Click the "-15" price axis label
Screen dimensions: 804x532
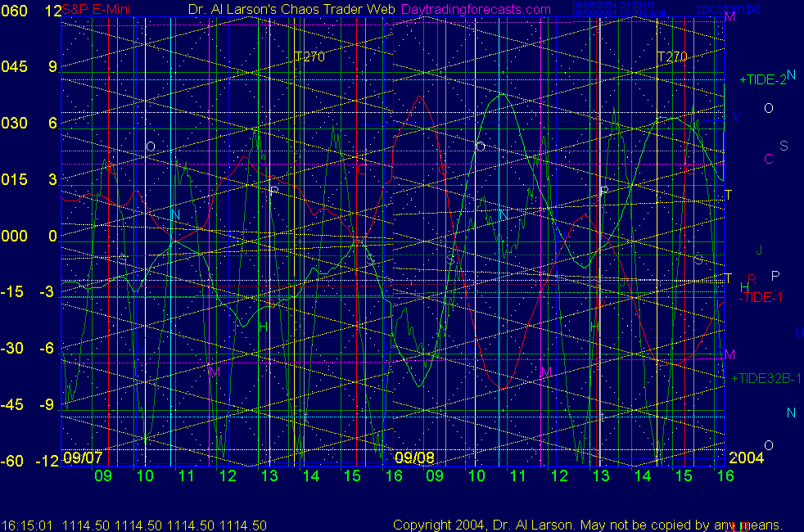click(13, 292)
